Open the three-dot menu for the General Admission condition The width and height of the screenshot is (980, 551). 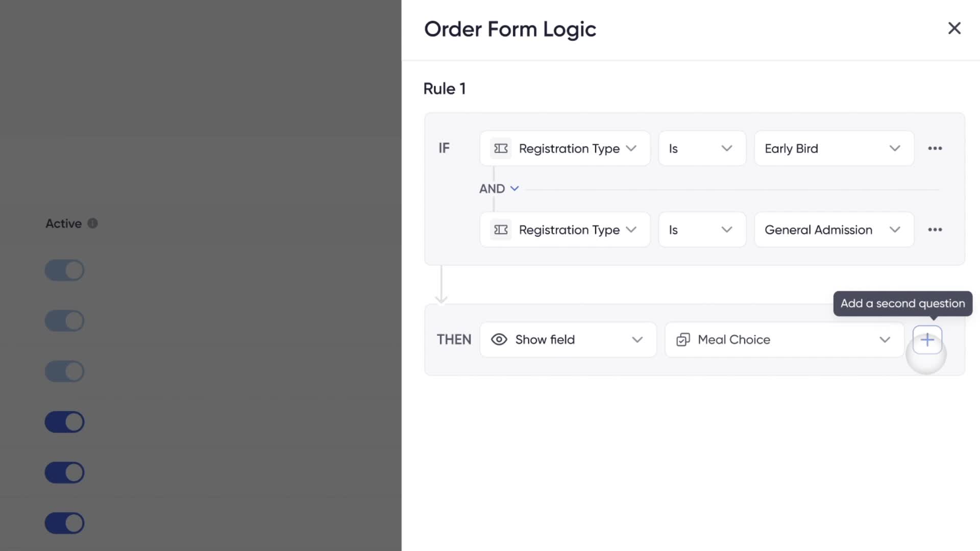tap(935, 230)
